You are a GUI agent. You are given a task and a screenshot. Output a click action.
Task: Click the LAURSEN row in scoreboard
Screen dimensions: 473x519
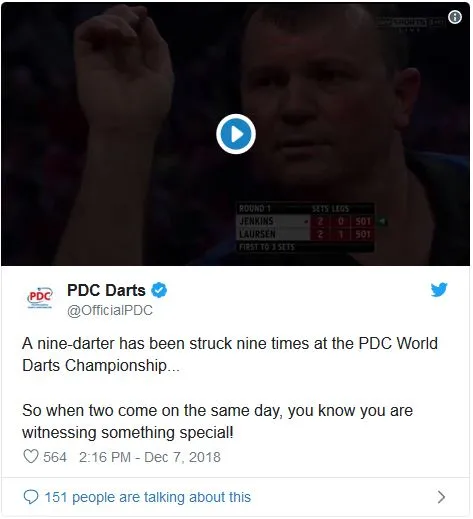[x=305, y=234]
